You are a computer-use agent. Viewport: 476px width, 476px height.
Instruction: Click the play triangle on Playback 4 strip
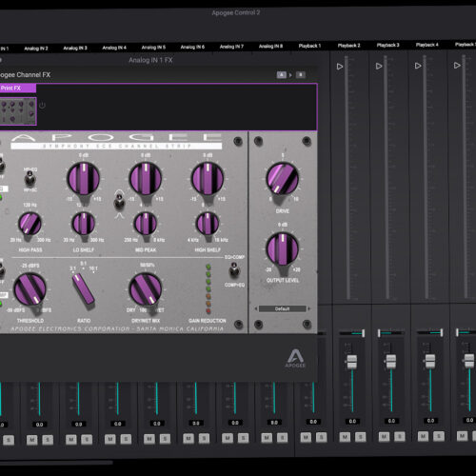point(418,66)
